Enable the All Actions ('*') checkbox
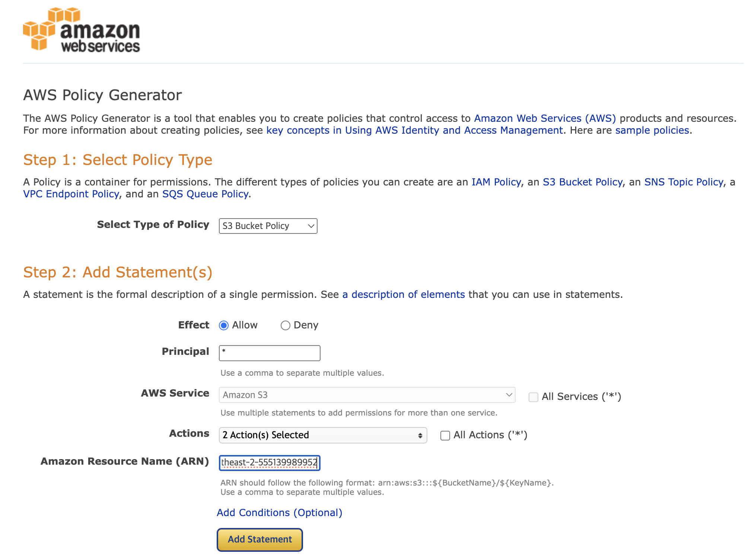 click(x=445, y=436)
